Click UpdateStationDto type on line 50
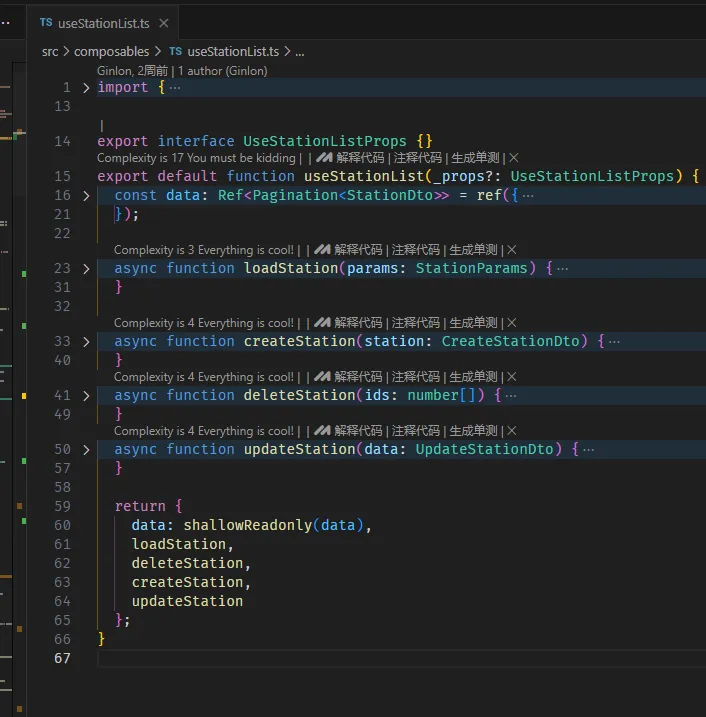706x717 pixels. pyautogui.click(x=484, y=449)
